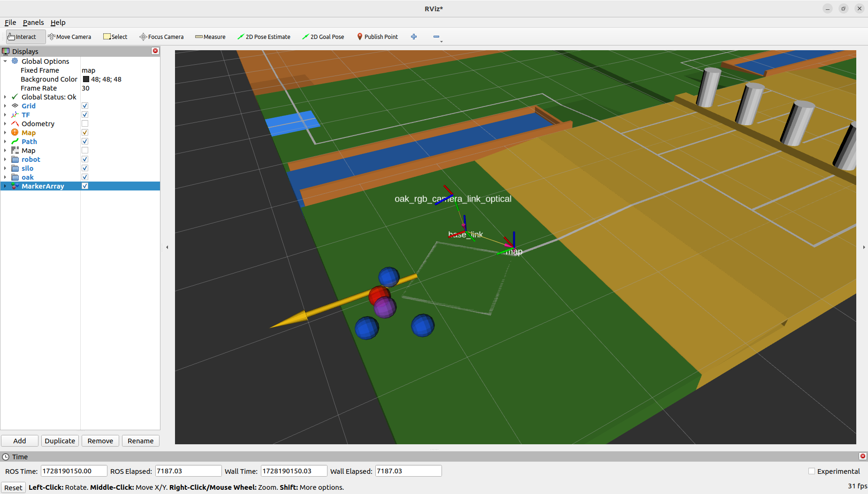Click the Add display button
This screenshot has height=494, width=868.
20,441
